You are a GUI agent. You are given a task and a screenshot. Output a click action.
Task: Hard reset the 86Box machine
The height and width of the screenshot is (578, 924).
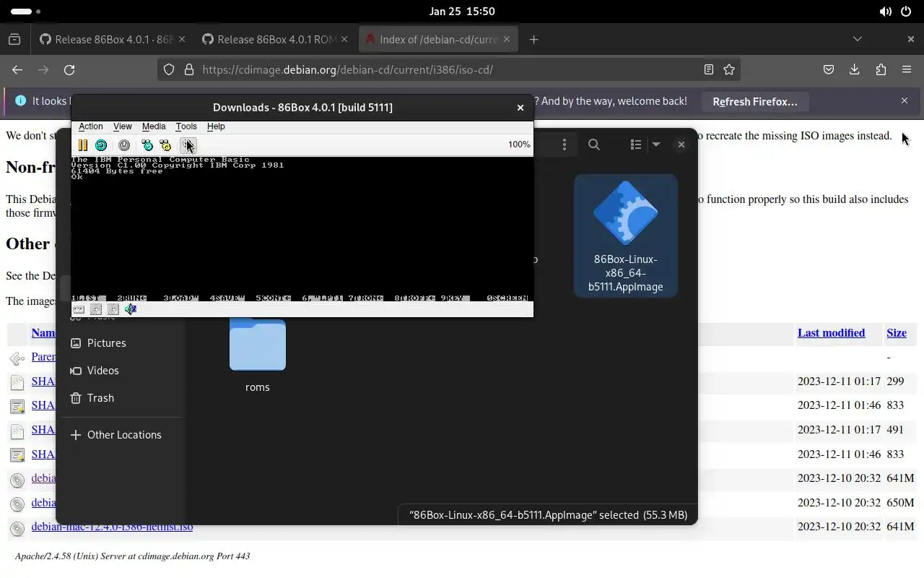click(x=101, y=145)
